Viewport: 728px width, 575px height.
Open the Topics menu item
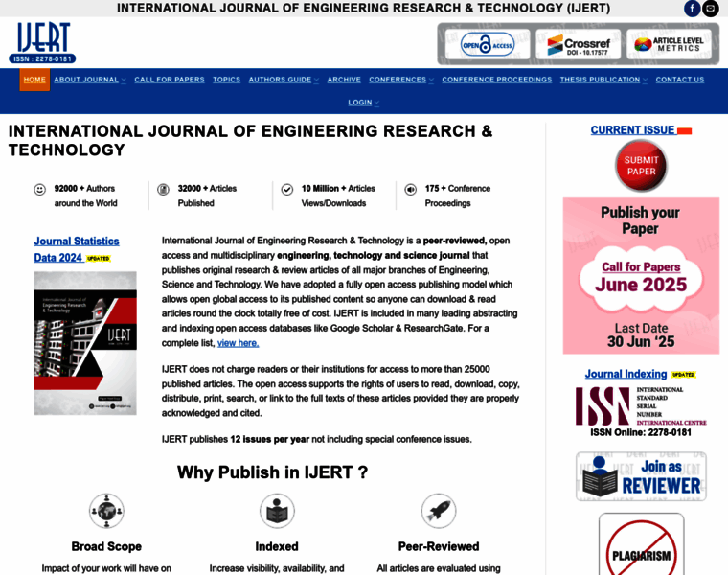[x=227, y=80]
